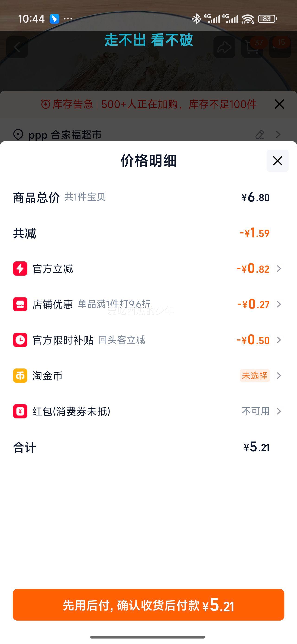The image size is (297, 644).
Task: Tap the 店铺优惠 store icon
Action: click(x=20, y=304)
